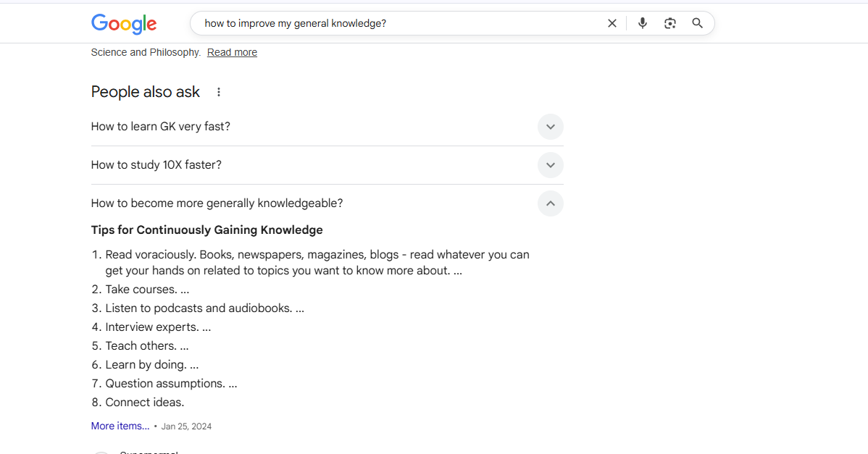Select the microphone voice search icon
Viewport: 868px width, 454px height.
coord(642,22)
